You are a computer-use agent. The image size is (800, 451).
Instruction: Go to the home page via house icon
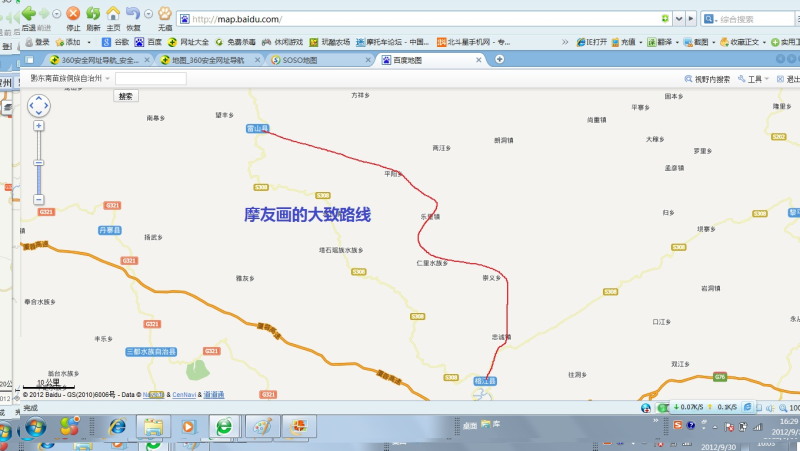[x=113, y=13]
